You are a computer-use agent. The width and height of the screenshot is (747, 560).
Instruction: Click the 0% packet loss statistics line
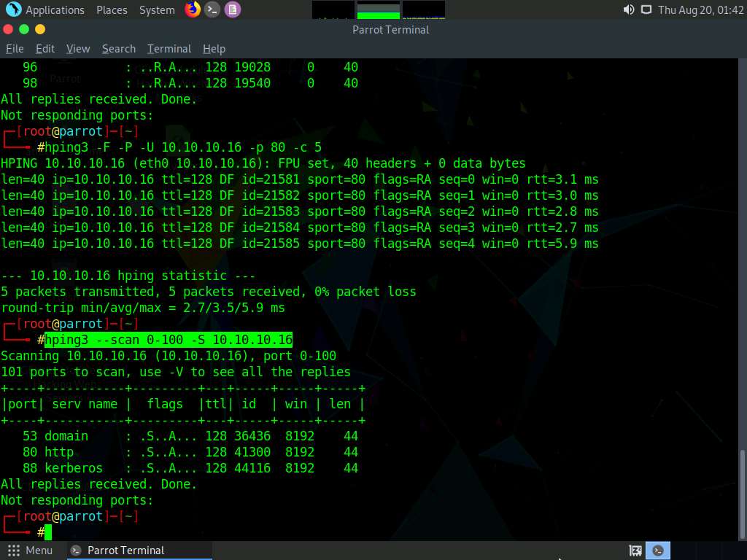click(209, 292)
